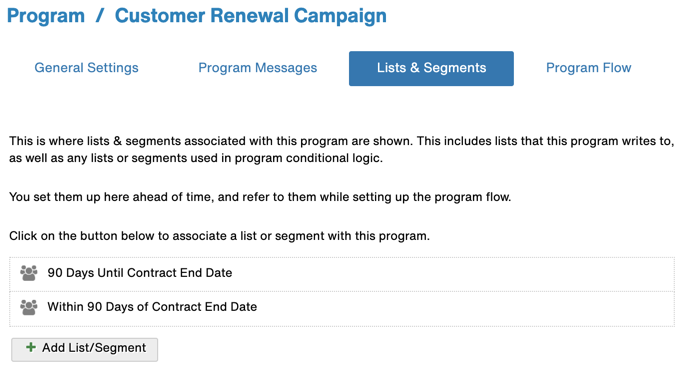Select the Lists & Segments tab

[431, 69]
